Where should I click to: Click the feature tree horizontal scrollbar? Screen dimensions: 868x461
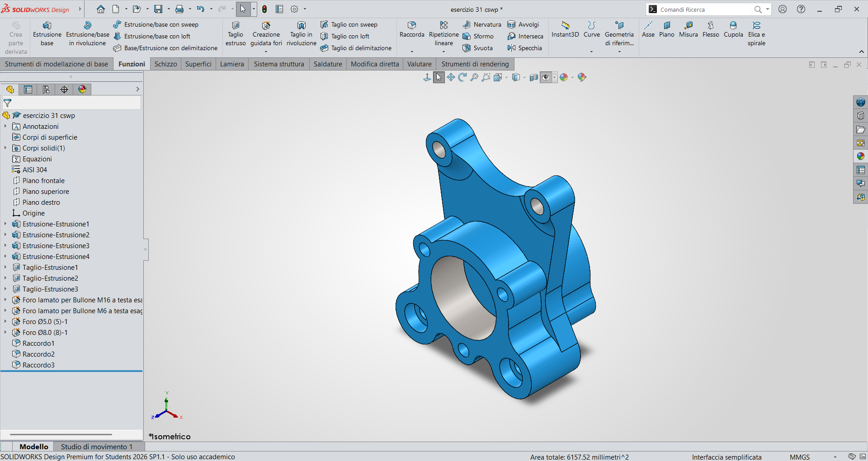61,434
